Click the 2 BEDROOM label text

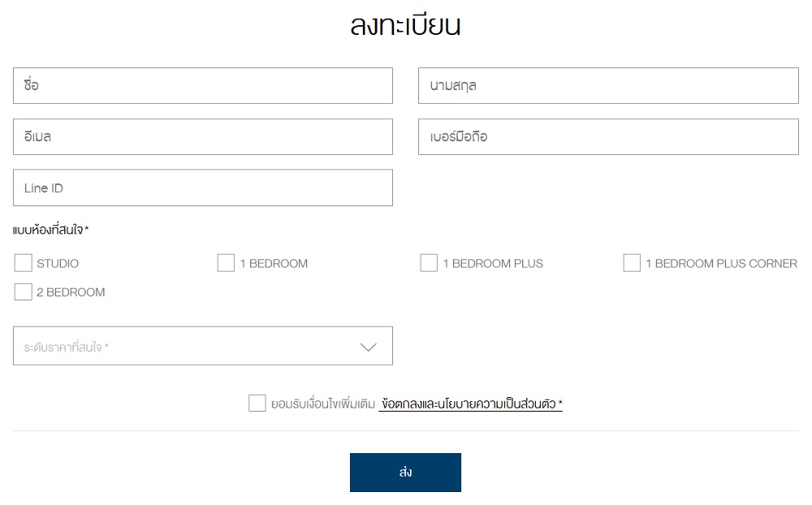click(x=71, y=292)
